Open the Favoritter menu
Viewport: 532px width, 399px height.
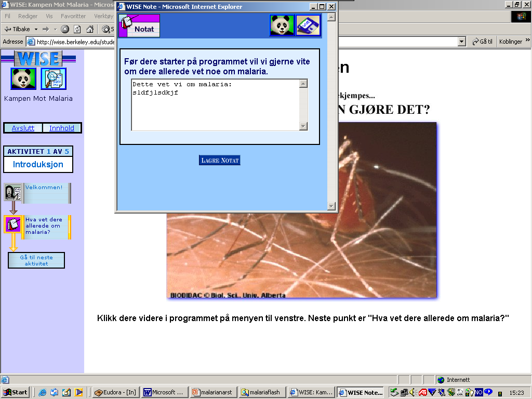click(73, 16)
